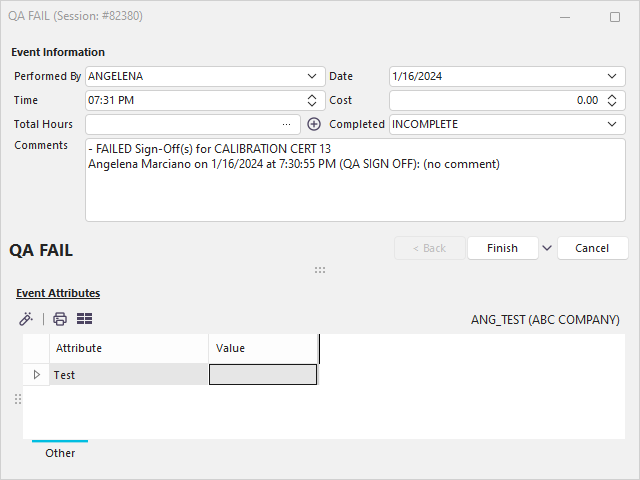This screenshot has width=640, height=480.
Task: Click the horizontal splitter grip below QA FAIL
Action: click(320, 270)
